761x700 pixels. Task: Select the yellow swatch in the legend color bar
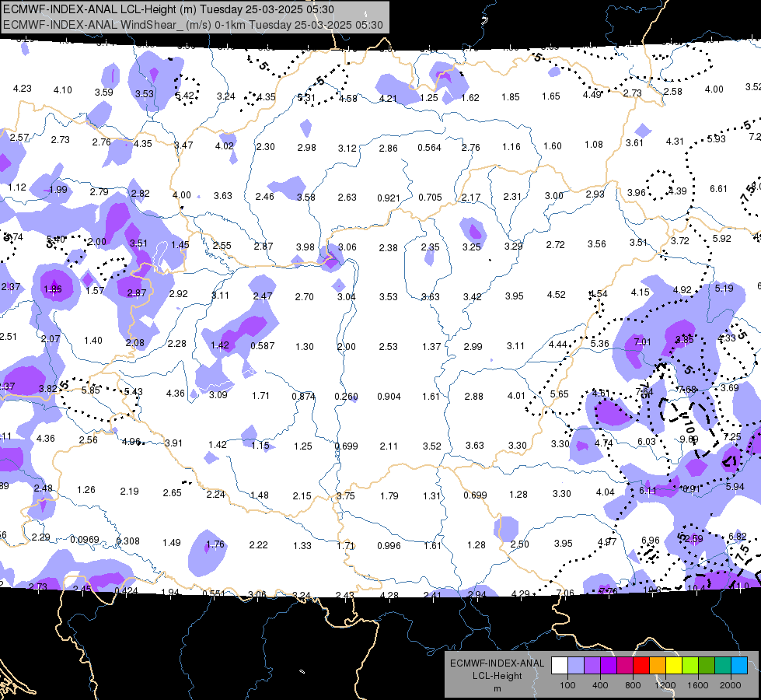(x=674, y=666)
